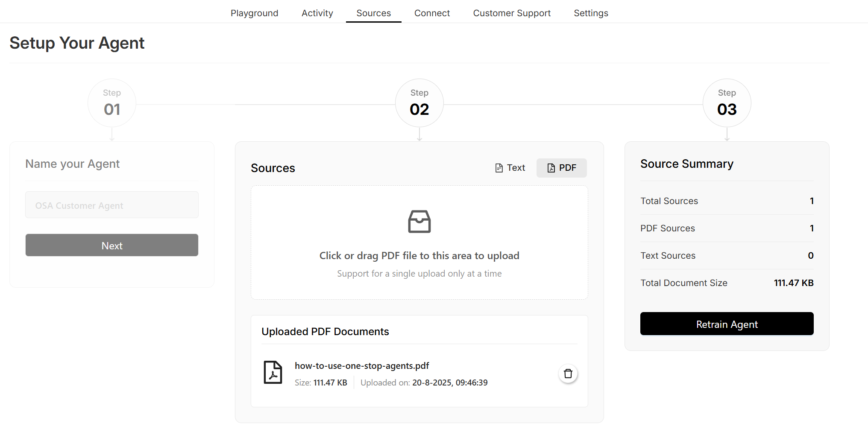Click the PDF file icon beside how-to-use-one-stop-agents.pdf

[273, 372]
